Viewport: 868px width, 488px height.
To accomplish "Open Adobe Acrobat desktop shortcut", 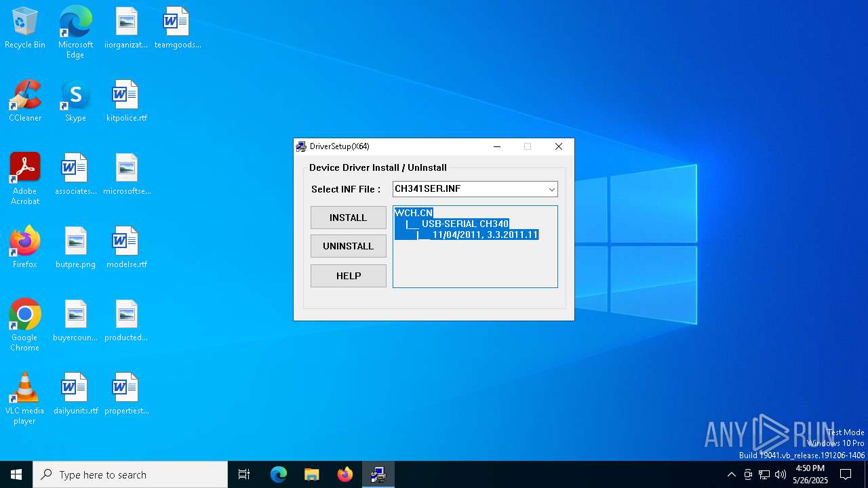I will (25, 179).
